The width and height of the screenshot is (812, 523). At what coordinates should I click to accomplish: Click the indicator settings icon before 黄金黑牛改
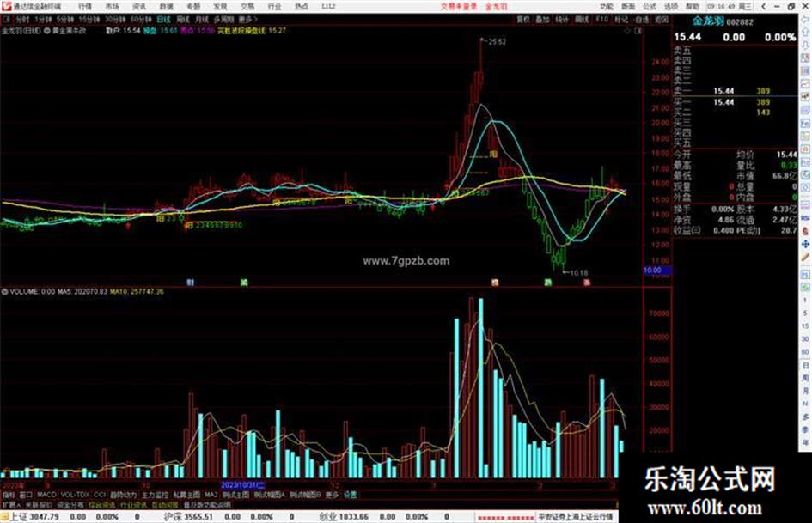coord(47,31)
